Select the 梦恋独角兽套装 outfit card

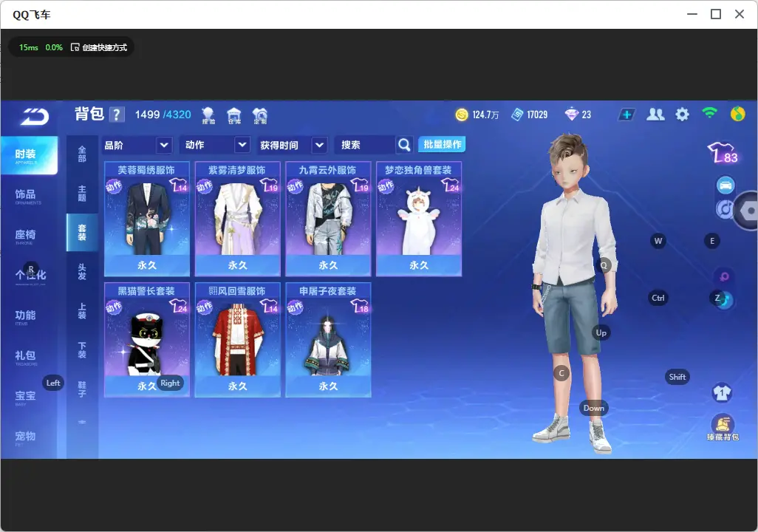(419, 219)
